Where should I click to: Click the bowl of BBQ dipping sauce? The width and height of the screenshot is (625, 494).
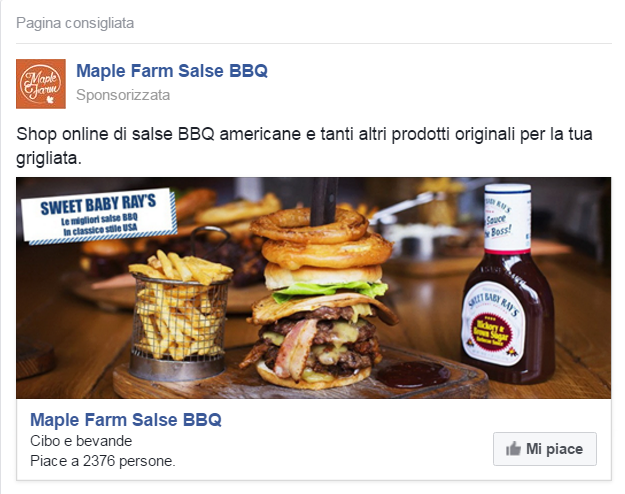coord(413,374)
